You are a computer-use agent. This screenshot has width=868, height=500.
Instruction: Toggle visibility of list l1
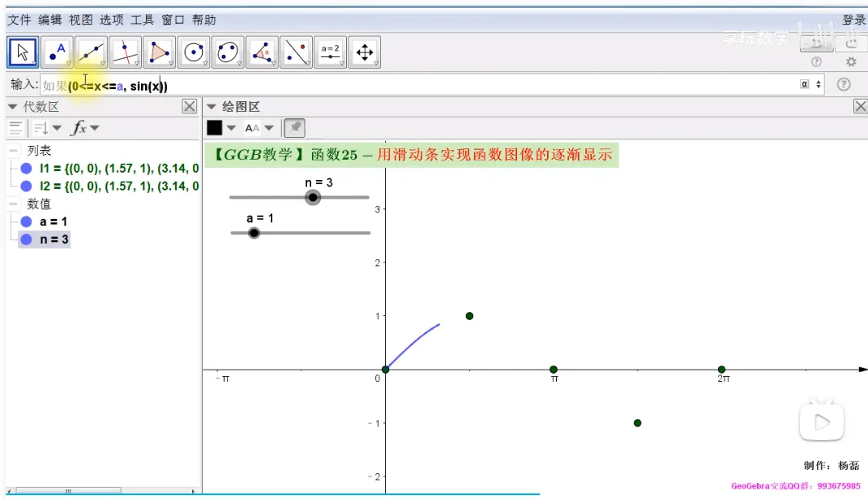point(26,169)
